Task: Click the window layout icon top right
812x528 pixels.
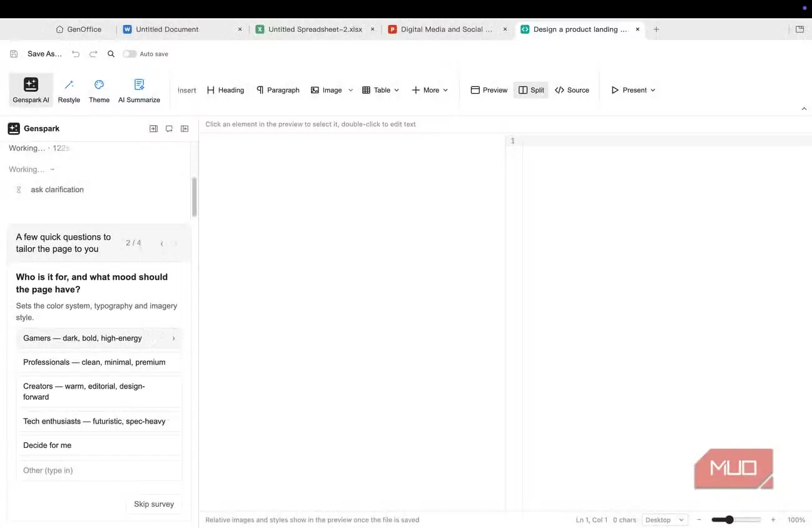Action: point(799,29)
